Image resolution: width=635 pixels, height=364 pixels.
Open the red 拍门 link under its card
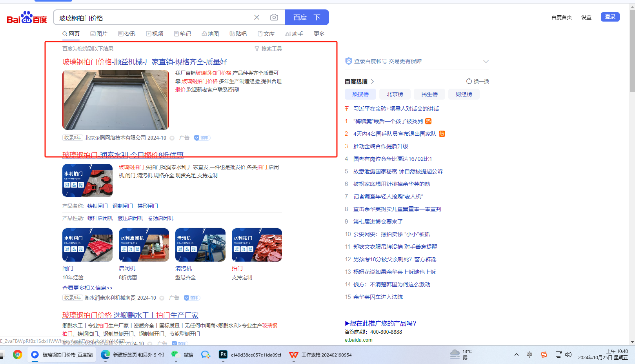click(237, 268)
